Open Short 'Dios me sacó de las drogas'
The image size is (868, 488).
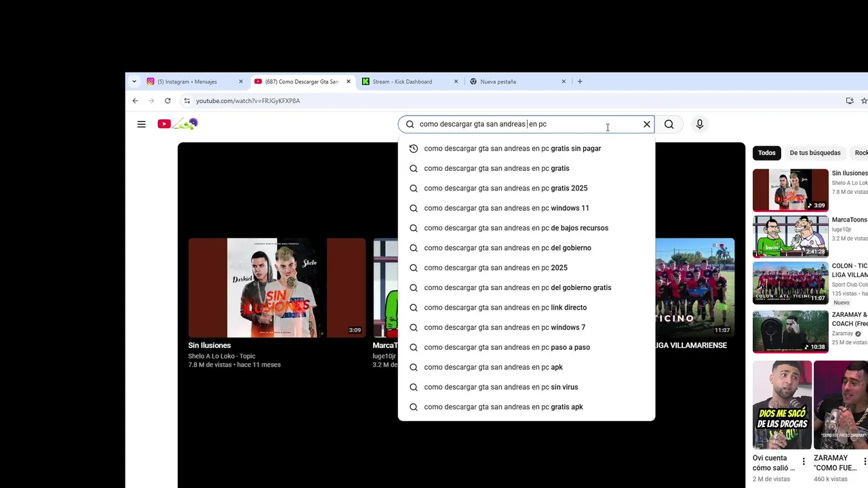point(782,405)
